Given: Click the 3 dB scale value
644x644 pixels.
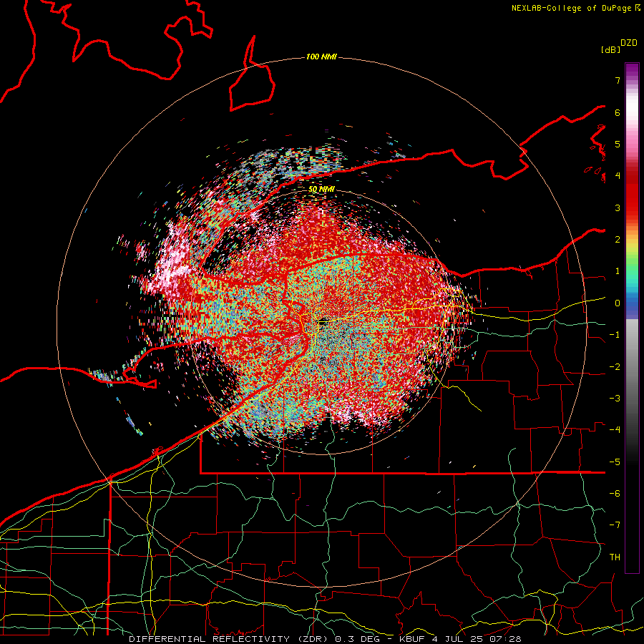Looking at the screenshot, I should coord(618,208).
